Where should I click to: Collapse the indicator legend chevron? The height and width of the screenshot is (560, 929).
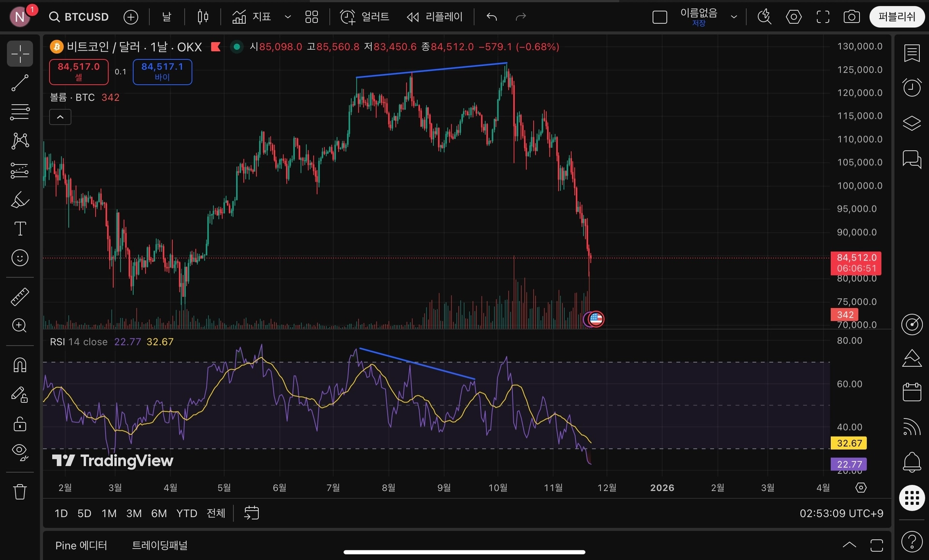[x=60, y=117]
